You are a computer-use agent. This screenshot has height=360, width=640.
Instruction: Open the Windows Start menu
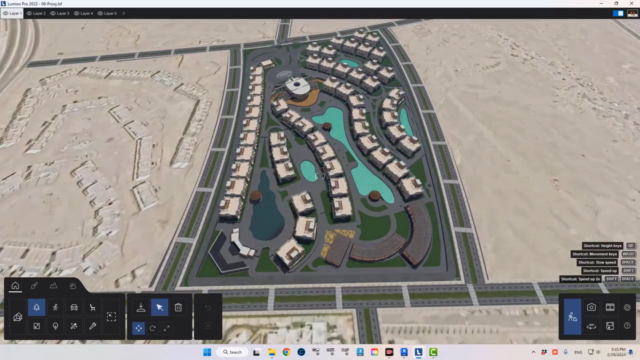tap(207, 352)
